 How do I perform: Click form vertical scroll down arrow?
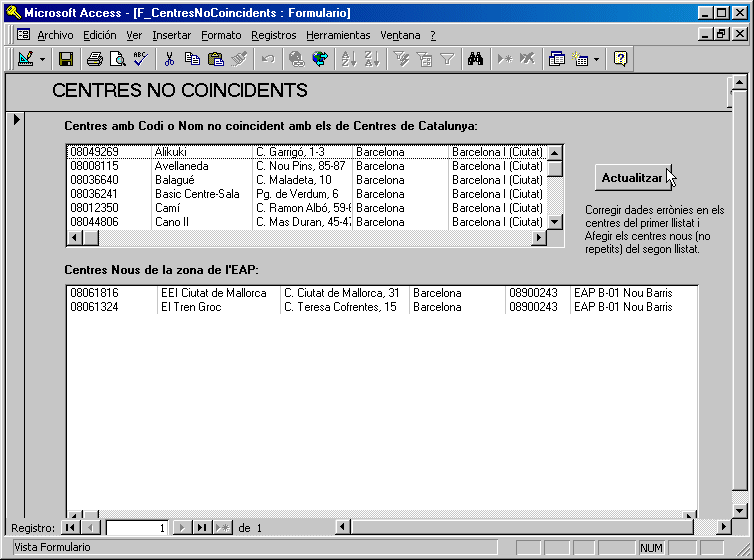click(x=739, y=510)
